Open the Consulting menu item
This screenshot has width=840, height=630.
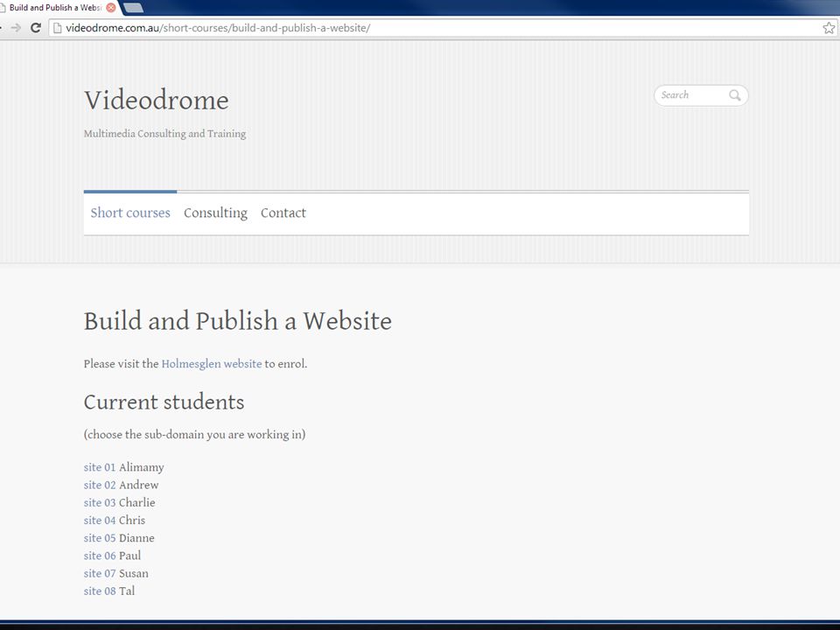(x=215, y=213)
